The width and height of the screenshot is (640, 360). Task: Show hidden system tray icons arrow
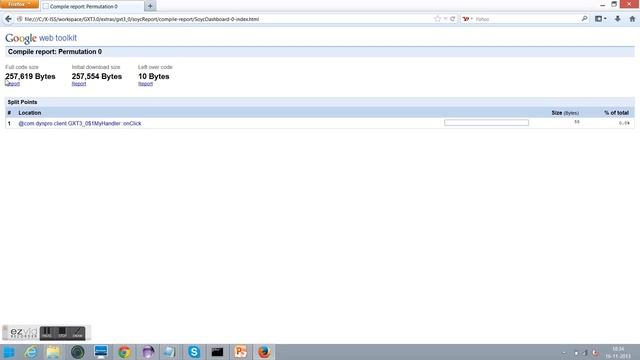(564, 353)
